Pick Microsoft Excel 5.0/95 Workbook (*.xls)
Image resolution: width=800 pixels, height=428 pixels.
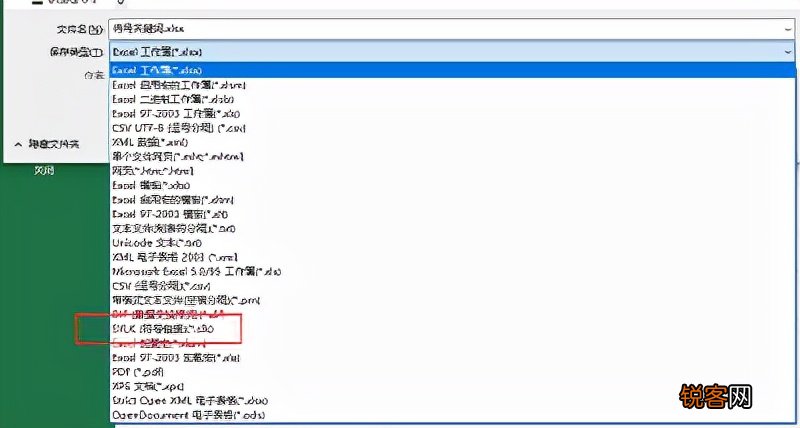(x=453, y=271)
